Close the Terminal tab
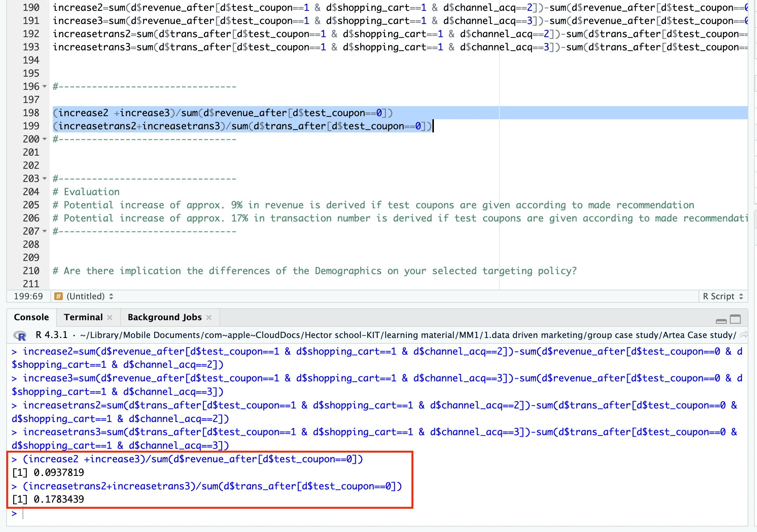The image size is (757, 532). [x=110, y=317]
